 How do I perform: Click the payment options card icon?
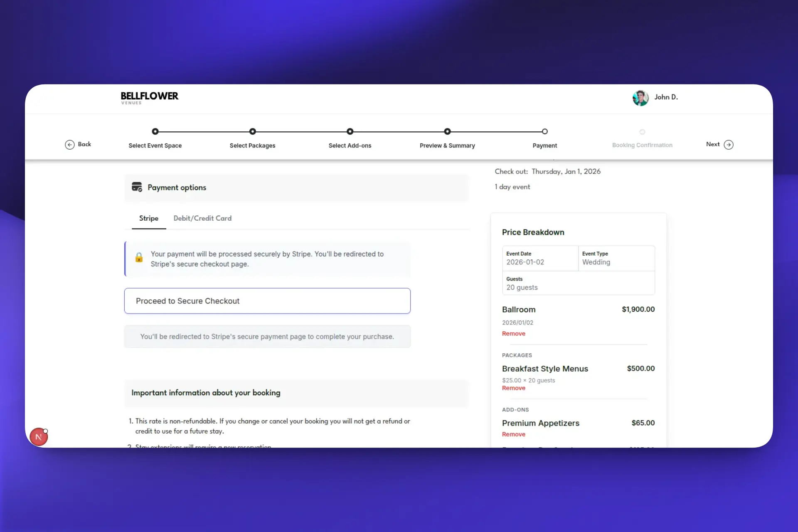point(137,187)
